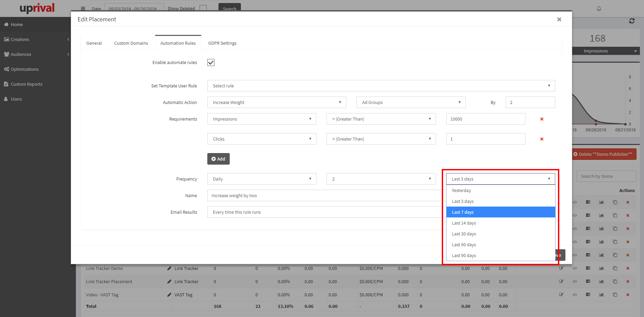The width and height of the screenshot is (644, 317).
Task: Open the hamburger menu in top bar
Action: tap(83, 8)
